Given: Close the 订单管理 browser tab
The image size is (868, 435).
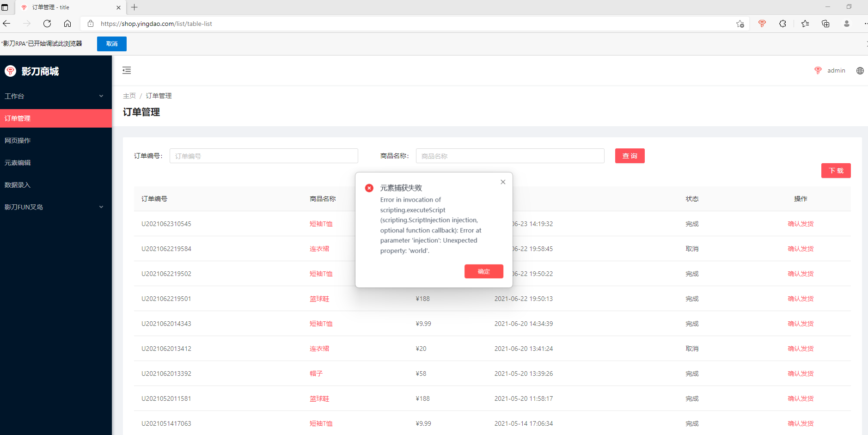Looking at the screenshot, I should coord(118,7).
